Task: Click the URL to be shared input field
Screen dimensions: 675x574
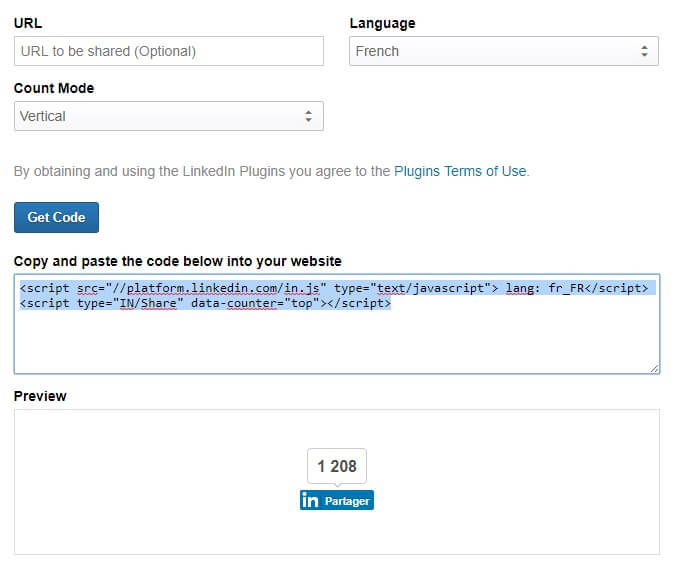Action: click(x=169, y=51)
